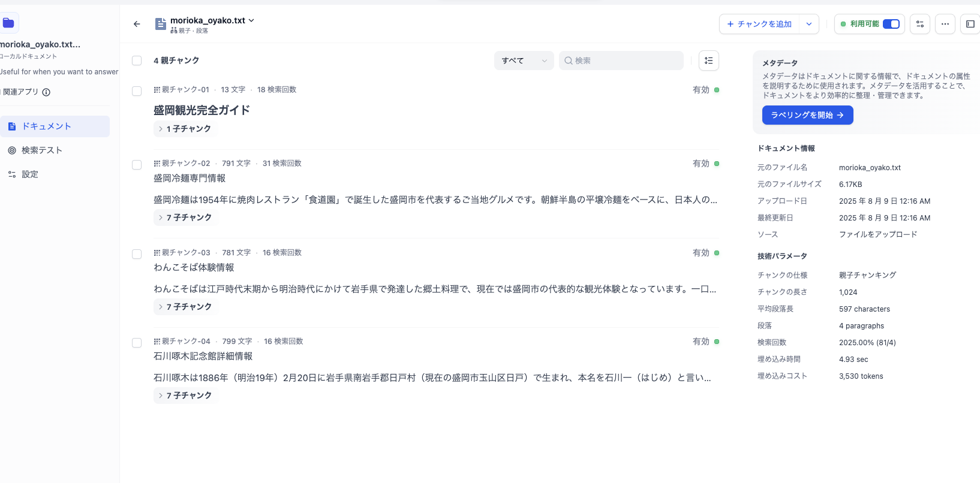The image size is (980, 483).
Task: Click 関連アプリ label in sidebar
Action: coord(20,92)
